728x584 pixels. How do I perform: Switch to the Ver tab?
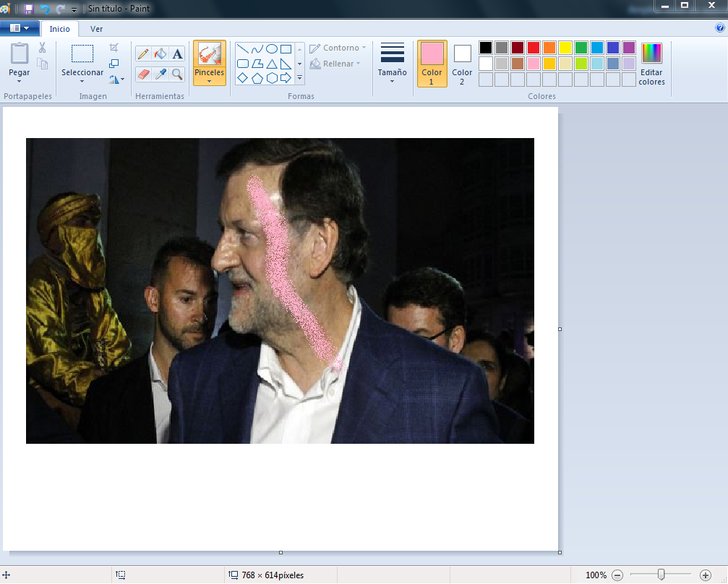pyautogui.click(x=96, y=29)
